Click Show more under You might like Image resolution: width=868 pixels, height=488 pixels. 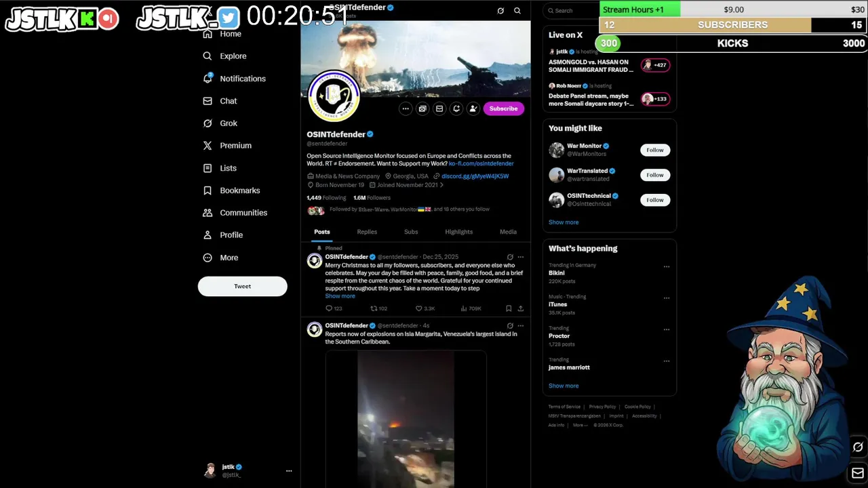(564, 222)
